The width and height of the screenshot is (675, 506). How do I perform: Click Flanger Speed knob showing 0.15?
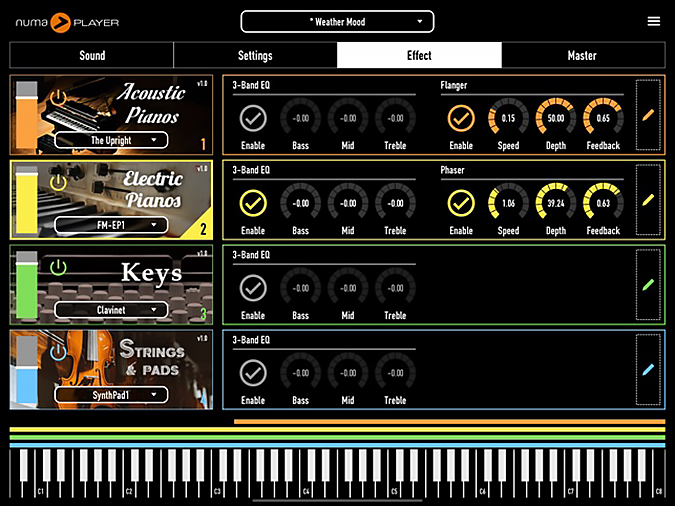point(508,118)
